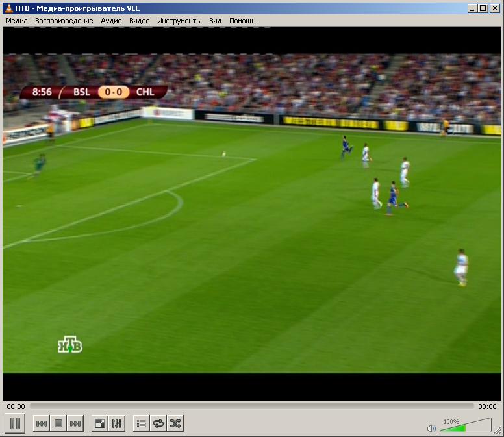Screen dimensions: 504x437
Task: Open the Воспроизведение menu
Action: 64,21
